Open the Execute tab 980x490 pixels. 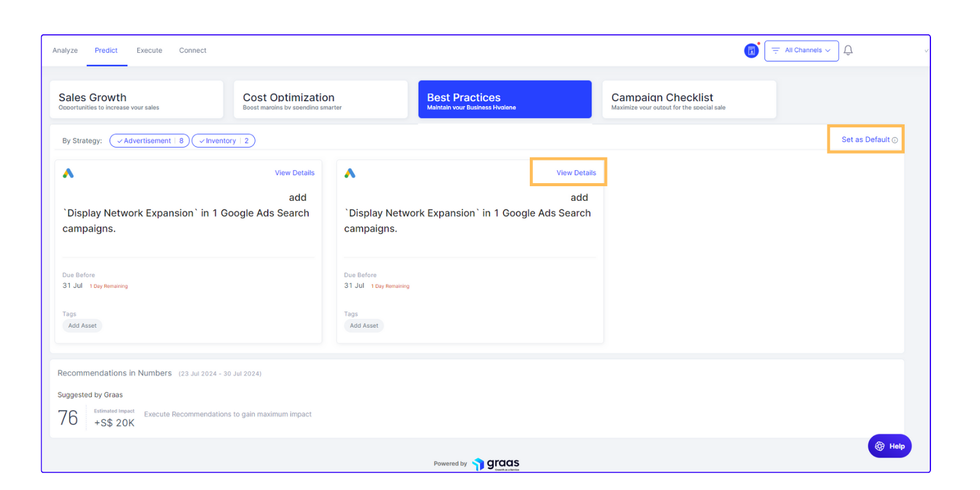click(149, 51)
